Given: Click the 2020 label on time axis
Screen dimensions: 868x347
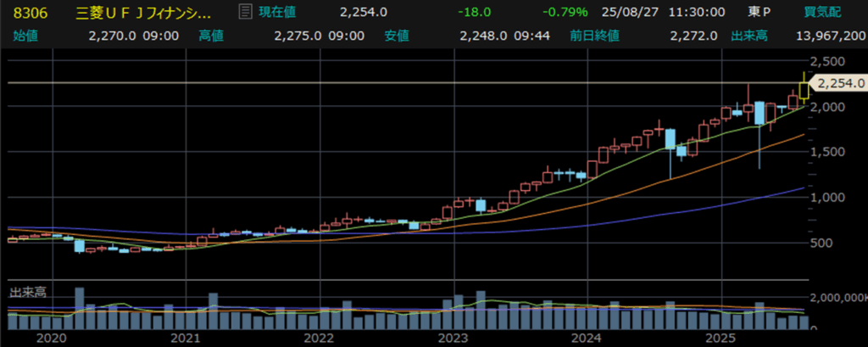Looking at the screenshot, I should coord(52,338).
